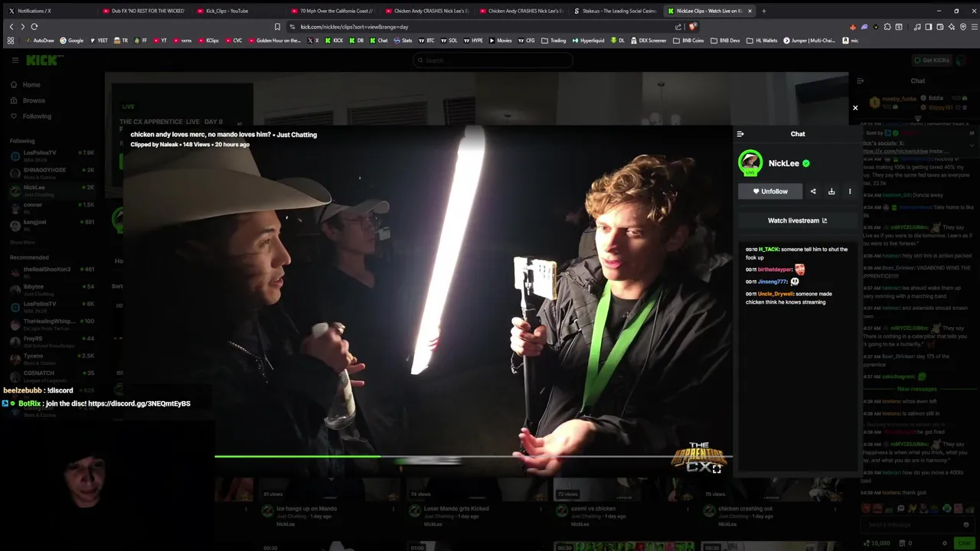This screenshot has height=551, width=980.
Task: Open 'ozemi vs chicken' clip
Action: pos(593,508)
